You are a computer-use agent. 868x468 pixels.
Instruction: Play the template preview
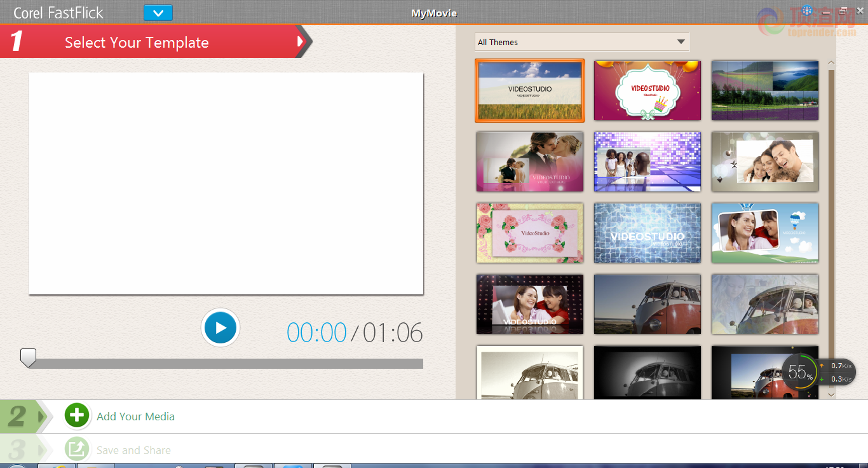(x=220, y=327)
